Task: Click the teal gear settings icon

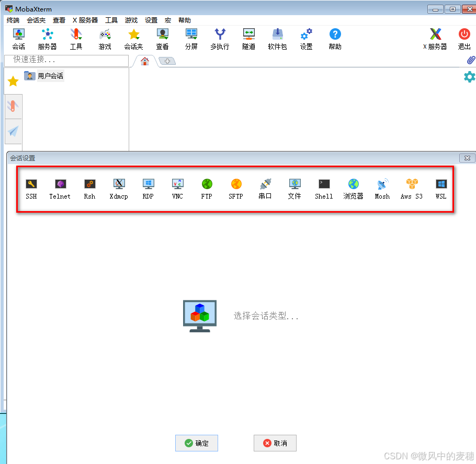Action: (470, 77)
